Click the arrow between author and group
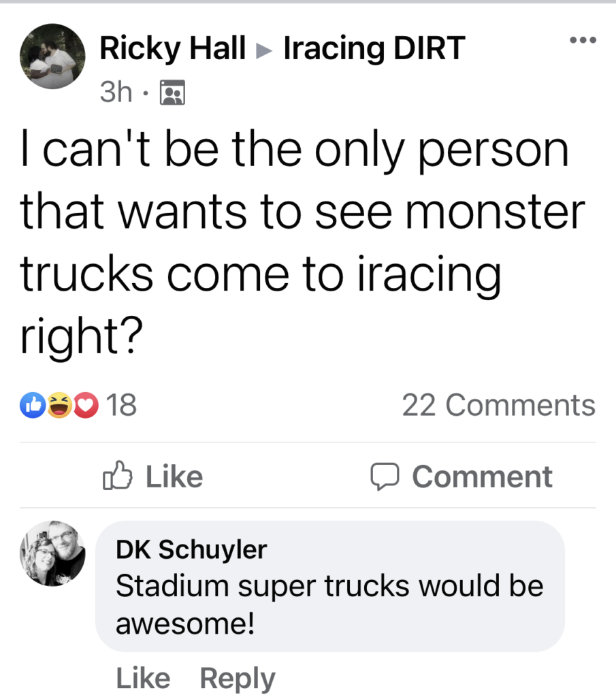616x697 pixels. pyautogui.click(x=264, y=50)
